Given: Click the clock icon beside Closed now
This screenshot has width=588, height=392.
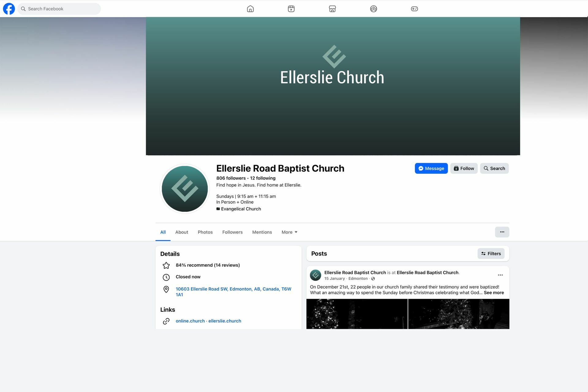Looking at the screenshot, I should tap(166, 277).
